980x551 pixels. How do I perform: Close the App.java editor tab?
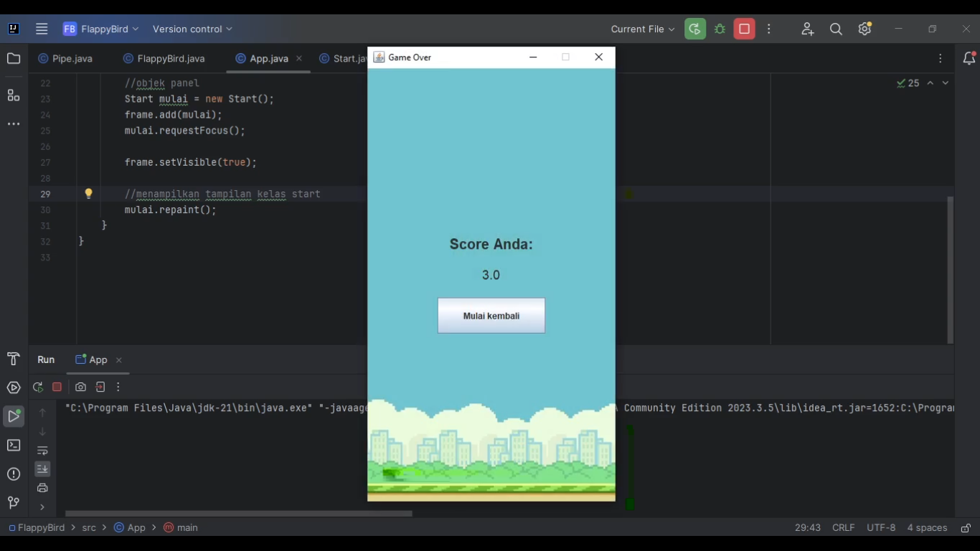[299, 59]
